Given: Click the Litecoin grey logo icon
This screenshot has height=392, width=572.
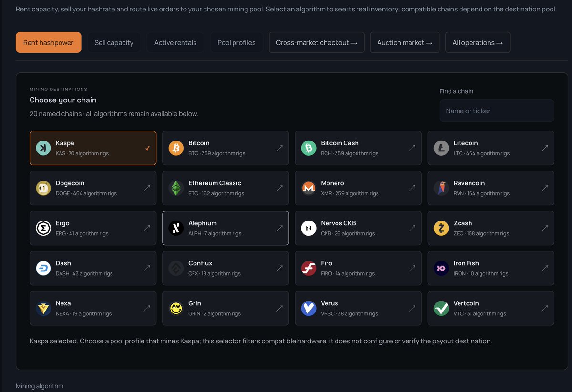Looking at the screenshot, I should click(x=441, y=148).
